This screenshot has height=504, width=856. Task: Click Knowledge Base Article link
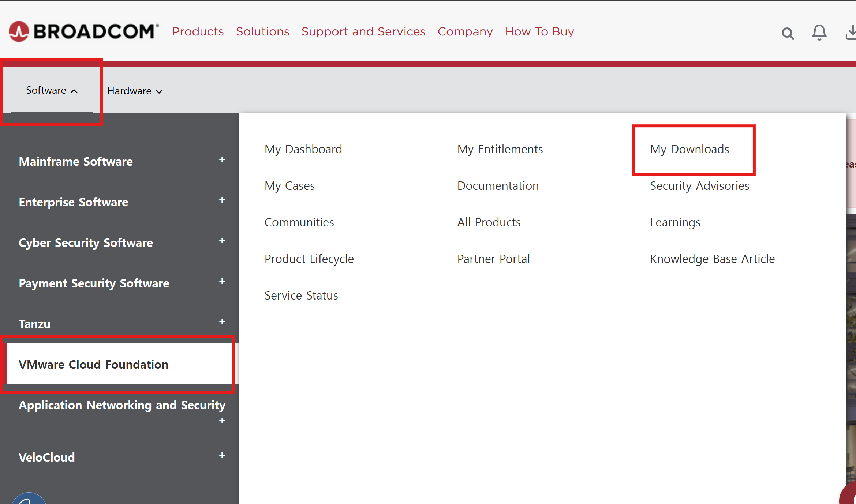tap(712, 259)
